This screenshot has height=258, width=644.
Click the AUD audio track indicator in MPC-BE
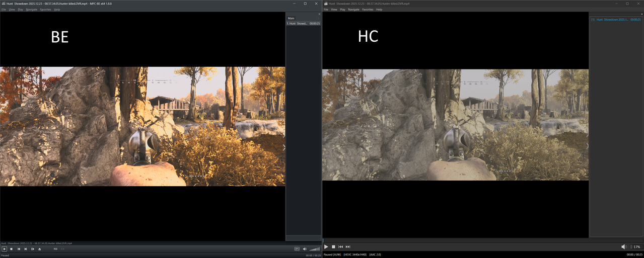coord(55,249)
